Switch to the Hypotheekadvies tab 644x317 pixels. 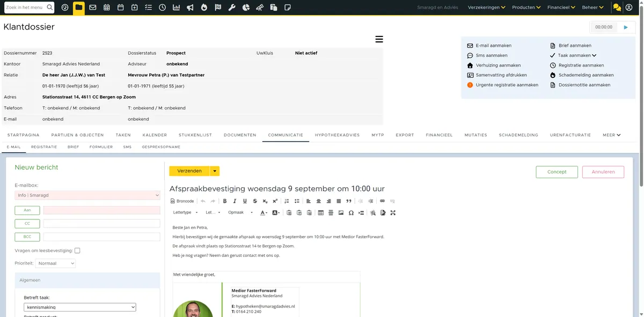click(337, 135)
